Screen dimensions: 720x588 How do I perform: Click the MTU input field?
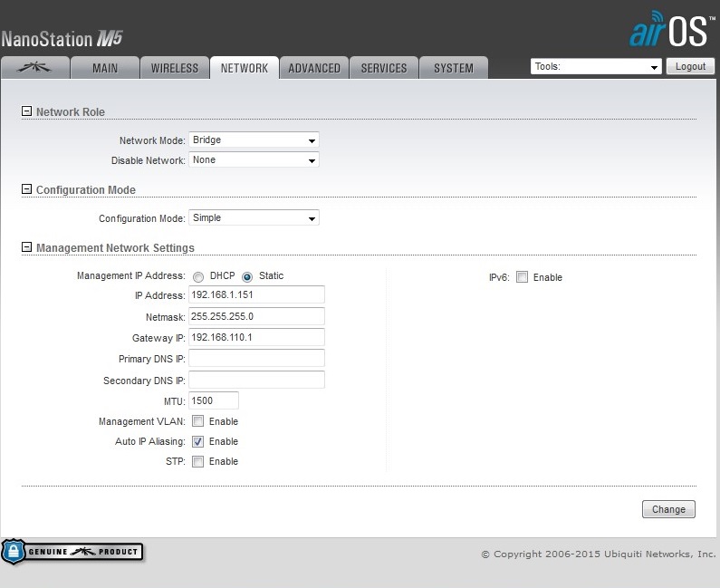214,400
